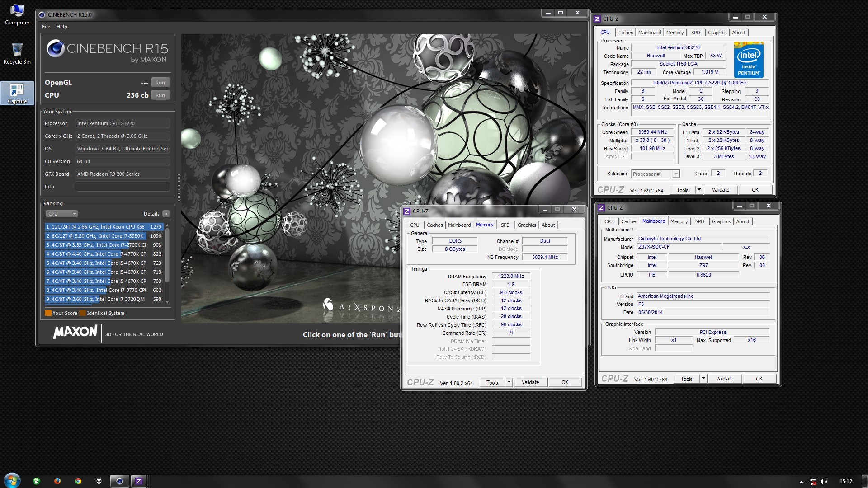Switch to Cinebench via its taskbar button
868x488 pixels.
point(120,481)
